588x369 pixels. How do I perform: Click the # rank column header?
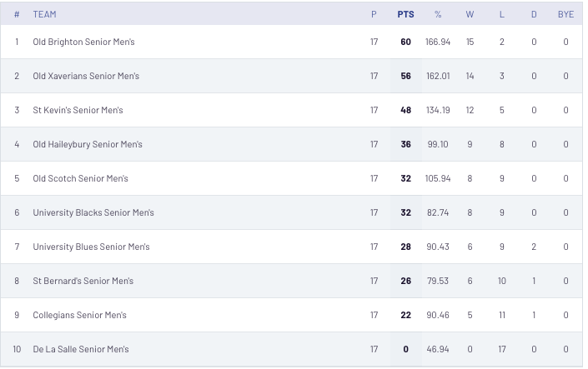pyautogui.click(x=17, y=14)
